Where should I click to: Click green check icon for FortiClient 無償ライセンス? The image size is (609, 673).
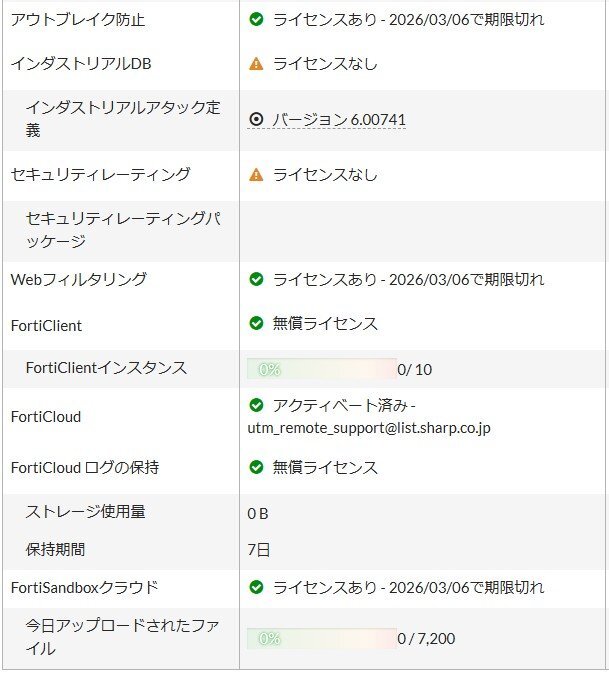click(256, 324)
